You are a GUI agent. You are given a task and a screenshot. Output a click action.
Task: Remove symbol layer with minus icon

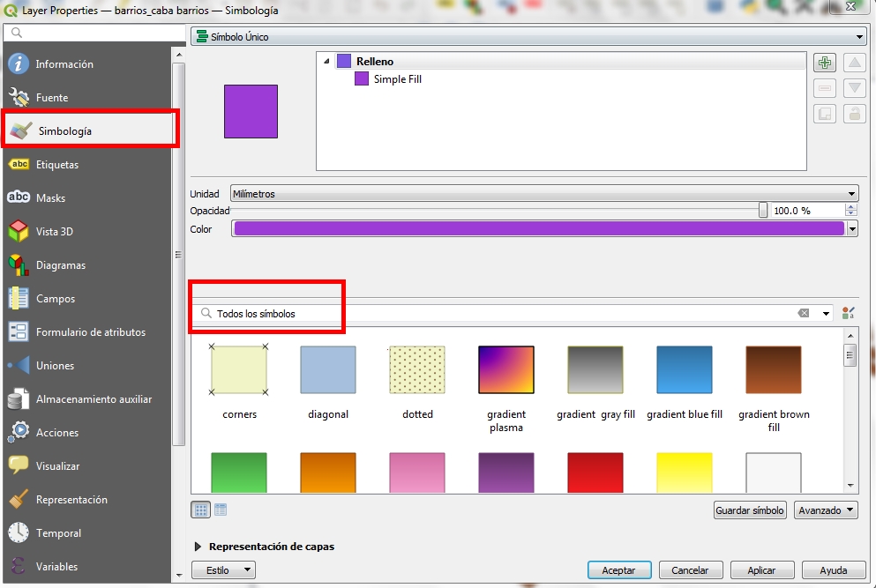click(x=825, y=88)
